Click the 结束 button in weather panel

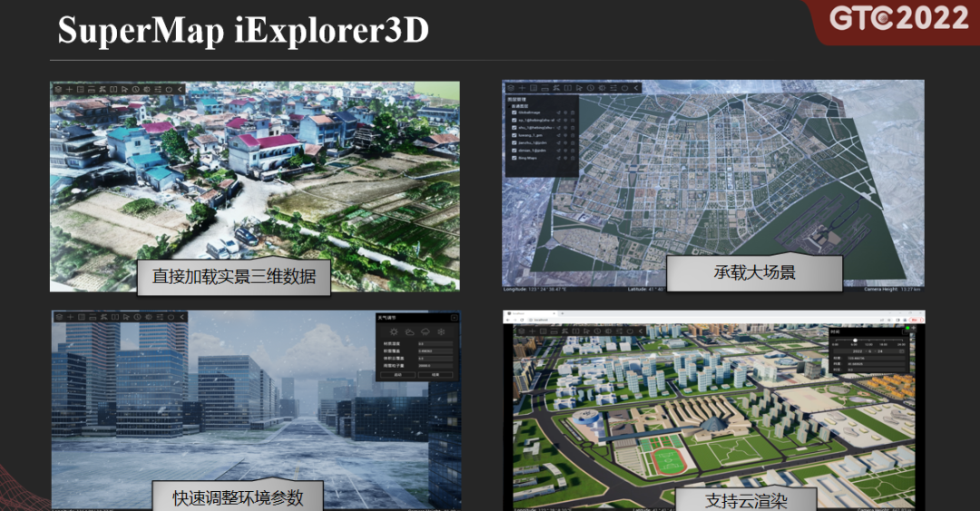coord(436,375)
